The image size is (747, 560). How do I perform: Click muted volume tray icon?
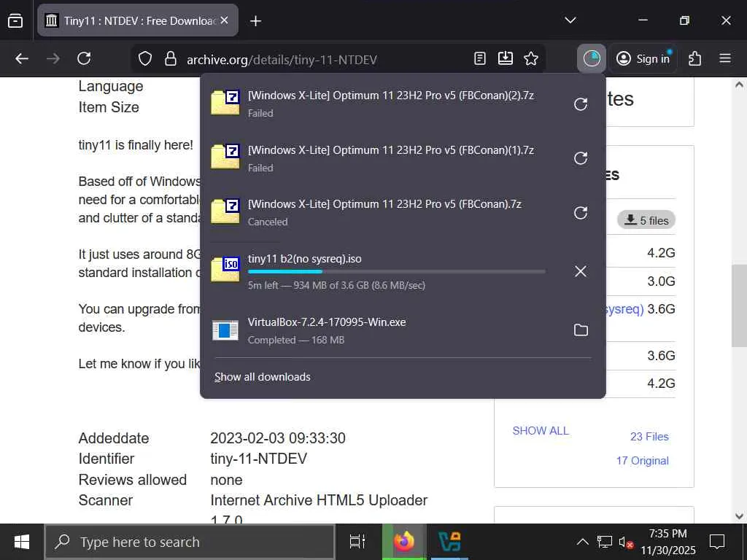(x=626, y=542)
